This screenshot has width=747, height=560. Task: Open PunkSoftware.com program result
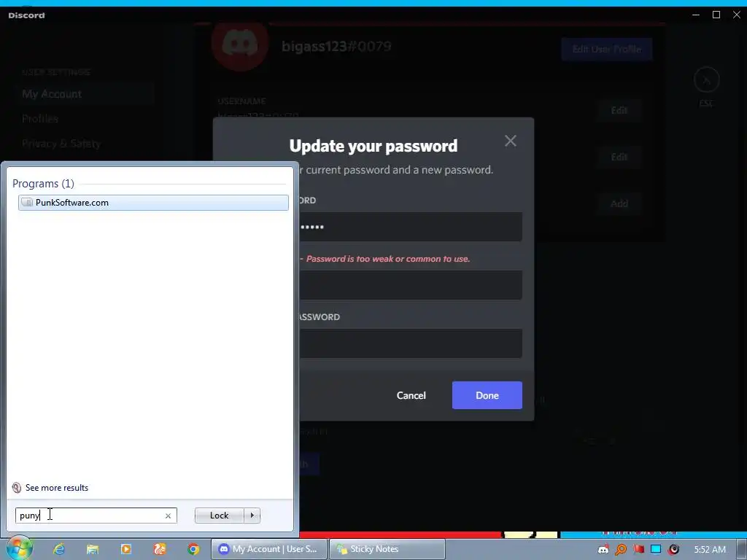coord(153,203)
